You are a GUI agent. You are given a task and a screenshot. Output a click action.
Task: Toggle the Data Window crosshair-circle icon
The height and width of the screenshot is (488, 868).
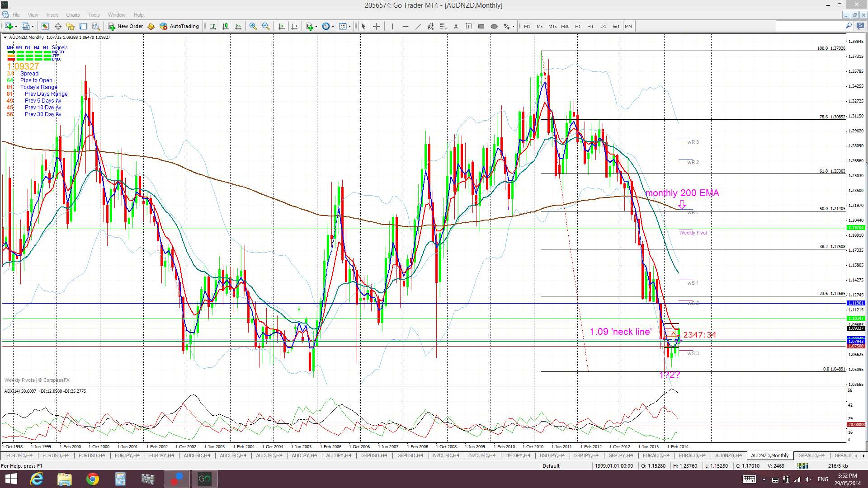tap(58, 26)
